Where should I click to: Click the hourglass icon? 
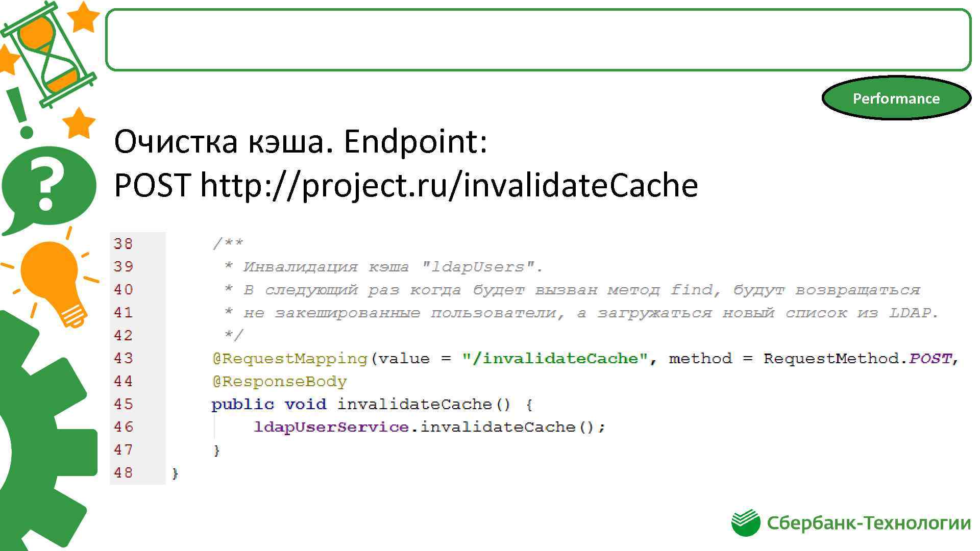tap(48, 54)
